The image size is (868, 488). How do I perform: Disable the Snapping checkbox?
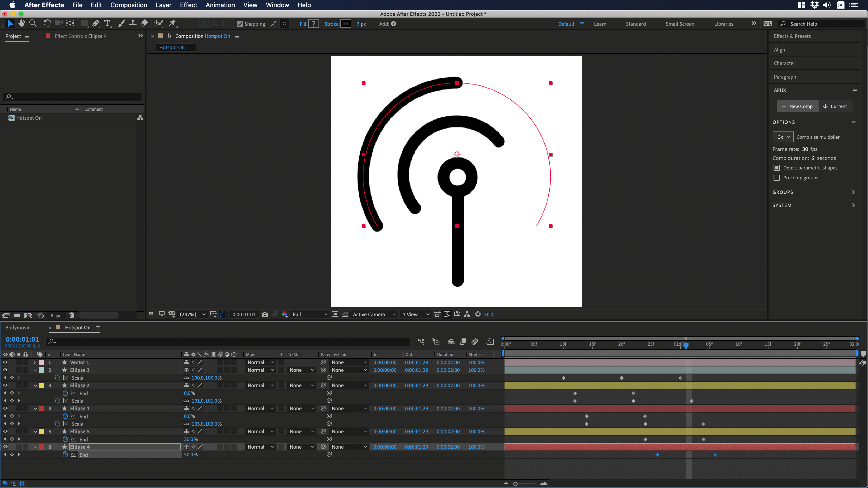[240, 23]
